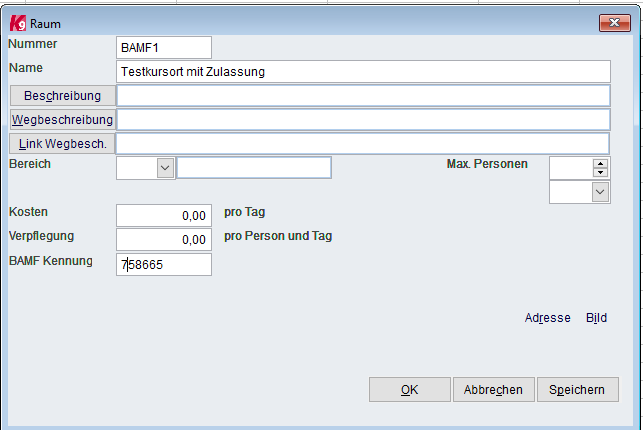Viewport: 643px width, 430px height.
Task: Click the Link Wegbesch. text field
Action: coord(363,143)
